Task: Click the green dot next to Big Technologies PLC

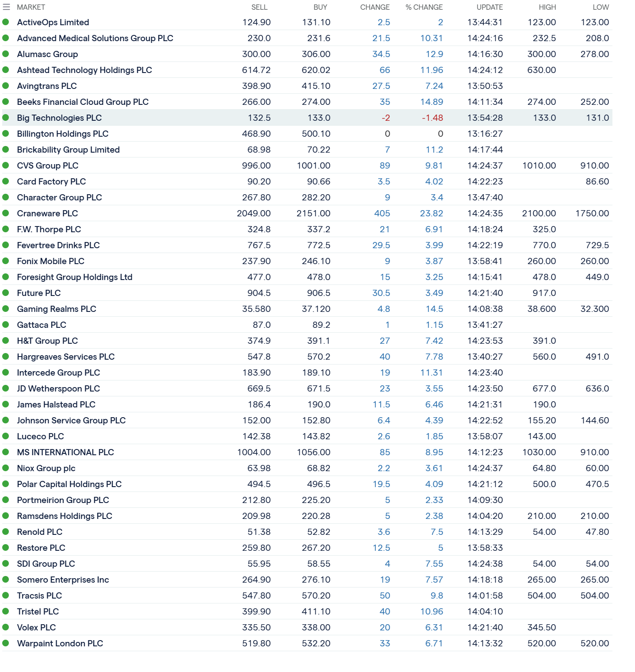Action: click(x=6, y=117)
